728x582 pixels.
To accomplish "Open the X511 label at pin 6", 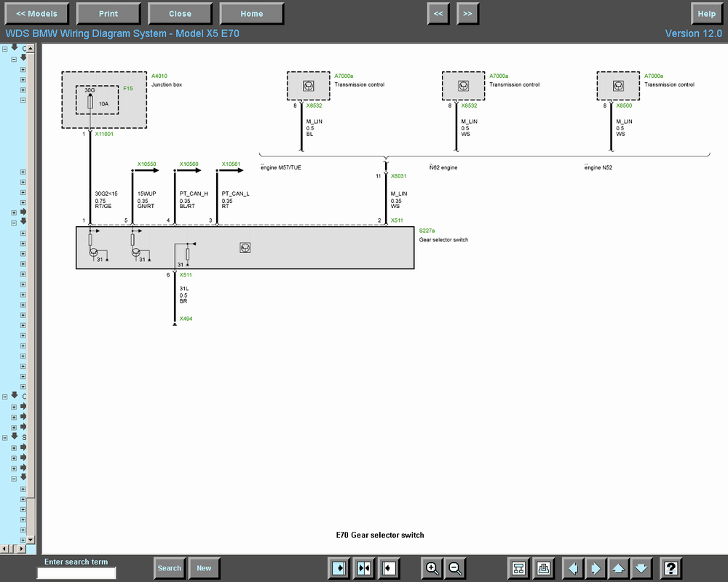I will 186,275.
